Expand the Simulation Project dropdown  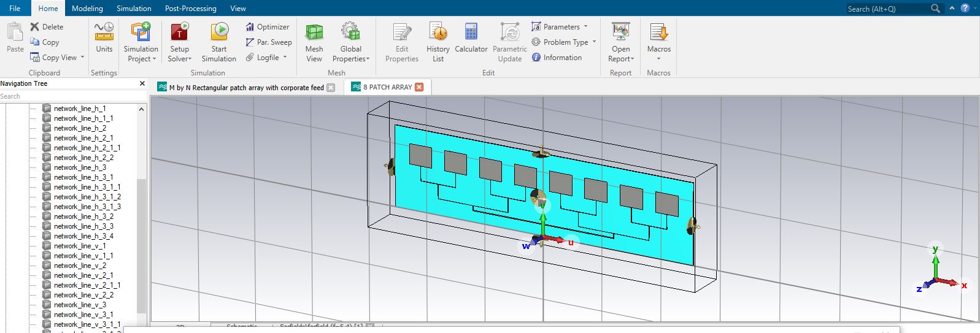pos(141,59)
